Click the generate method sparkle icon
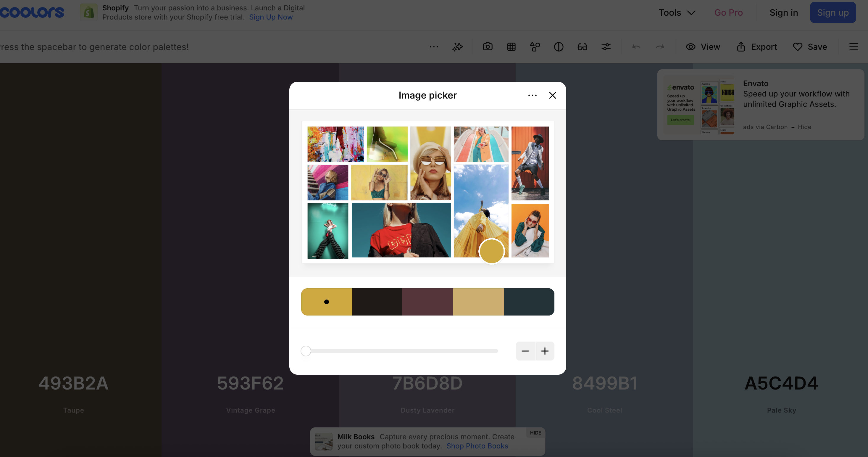 click(x=457, y=46)
